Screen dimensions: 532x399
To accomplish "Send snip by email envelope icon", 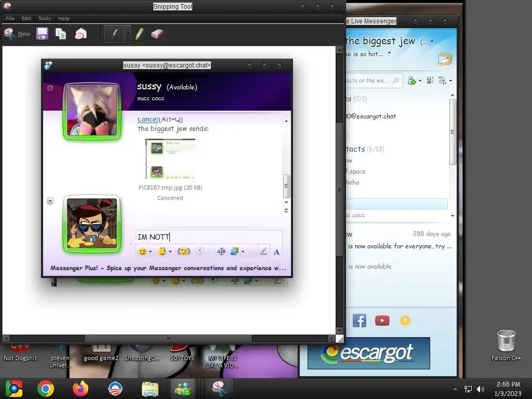I will click(x=81, y=34).
